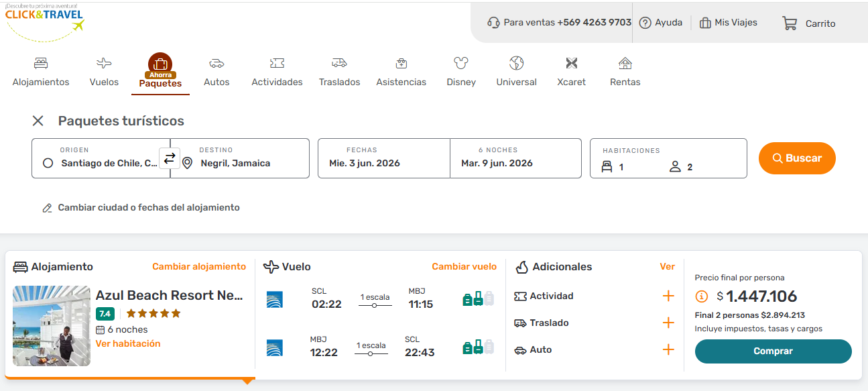The width and height of the screenshot is (868, 391).
Task: Click the price info icon beside 1.447.106
Action: pyautogui.click(x=702, y=296)
